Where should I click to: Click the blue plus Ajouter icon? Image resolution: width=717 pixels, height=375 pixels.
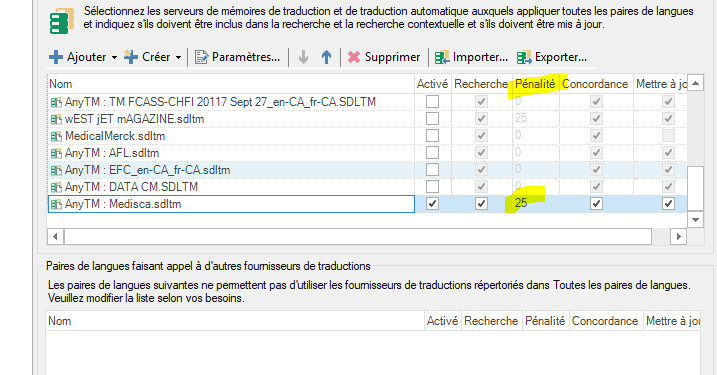pyautogui.click(x=56, y=57)
